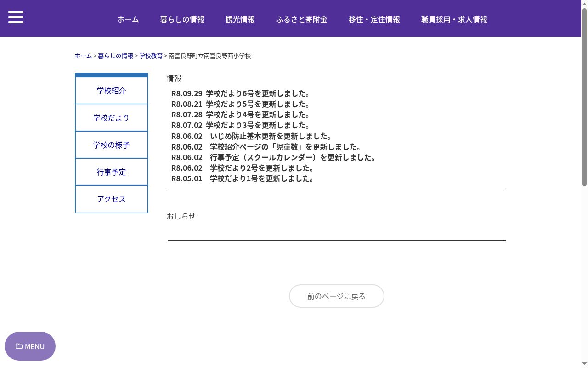The height and width of the screenshot is (368, 588).
Task: Open 職員採用・求人情報 navigation item
Action: pyautogui.click(x=454, y=19)
